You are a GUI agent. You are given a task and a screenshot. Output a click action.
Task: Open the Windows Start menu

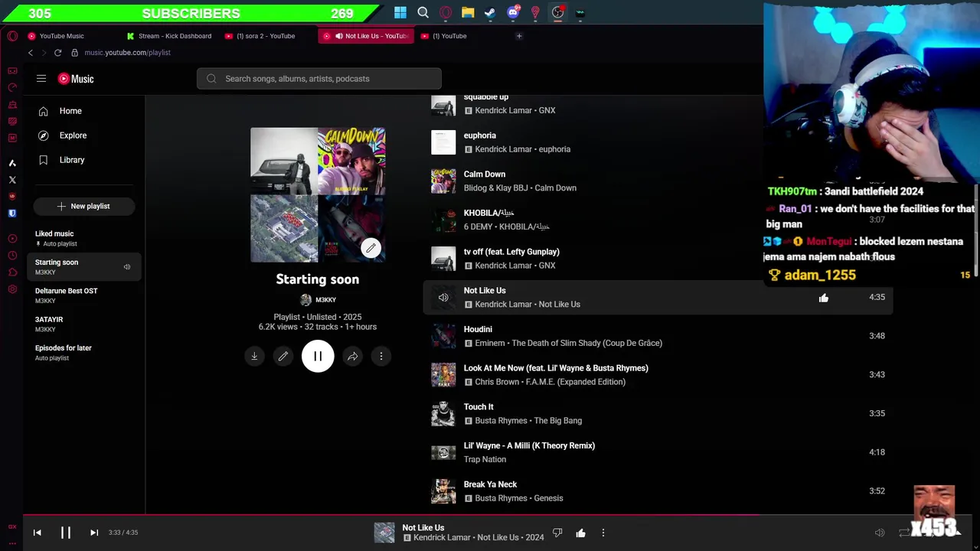pos(400,12)
